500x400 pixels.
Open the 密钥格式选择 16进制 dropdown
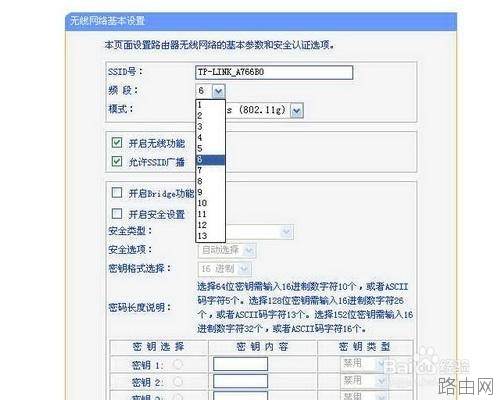(225, 269)
